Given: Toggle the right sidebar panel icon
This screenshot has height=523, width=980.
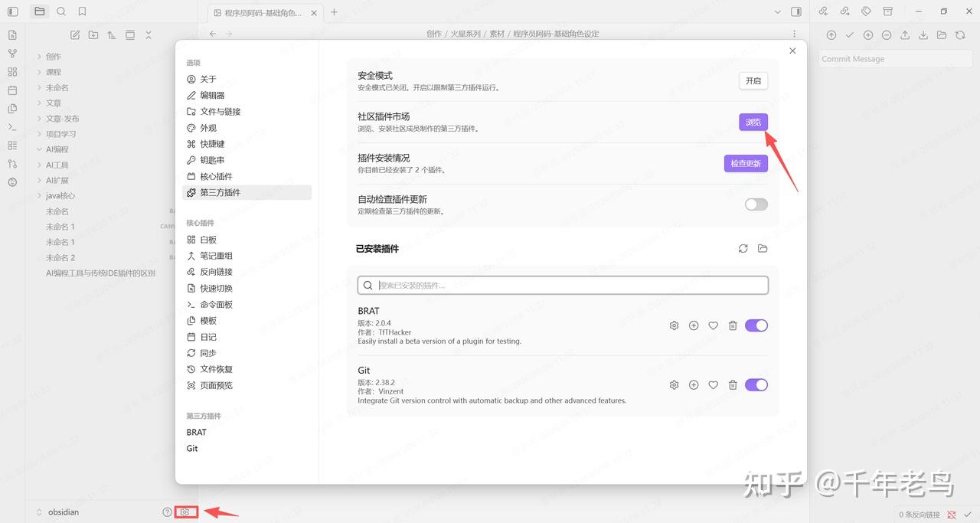Looking at the screenshot, I should (x=796, y=11).
